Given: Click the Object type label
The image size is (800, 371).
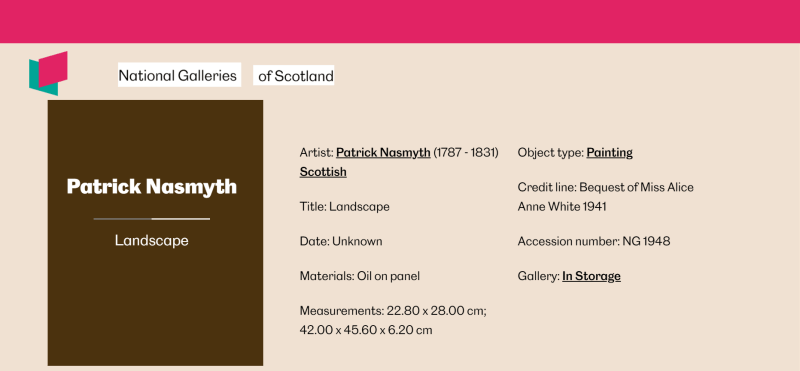Looking at the screenshot, I should [551, 153].
